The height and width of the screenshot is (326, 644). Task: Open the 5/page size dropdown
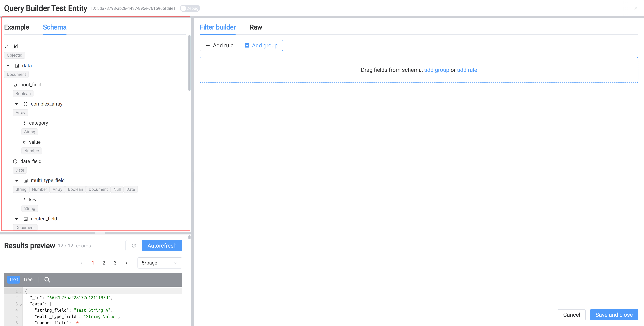[160, 263]
